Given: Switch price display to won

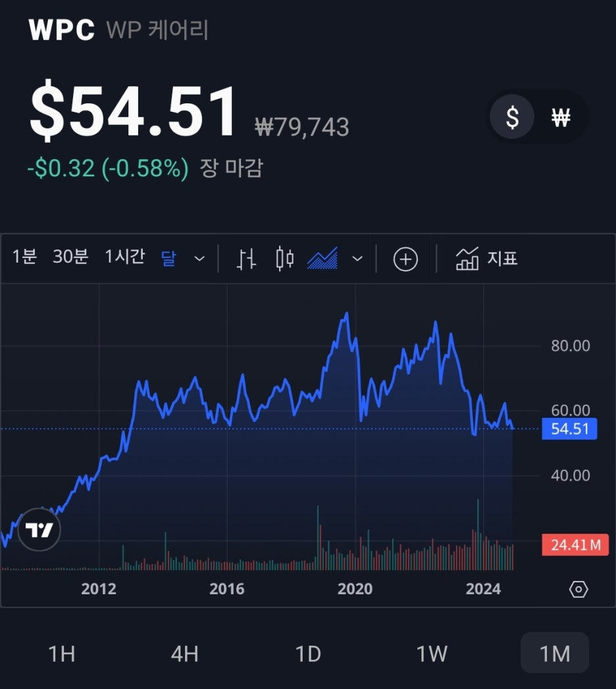Looking at the screenshot, I should click(x=561, y=117).
